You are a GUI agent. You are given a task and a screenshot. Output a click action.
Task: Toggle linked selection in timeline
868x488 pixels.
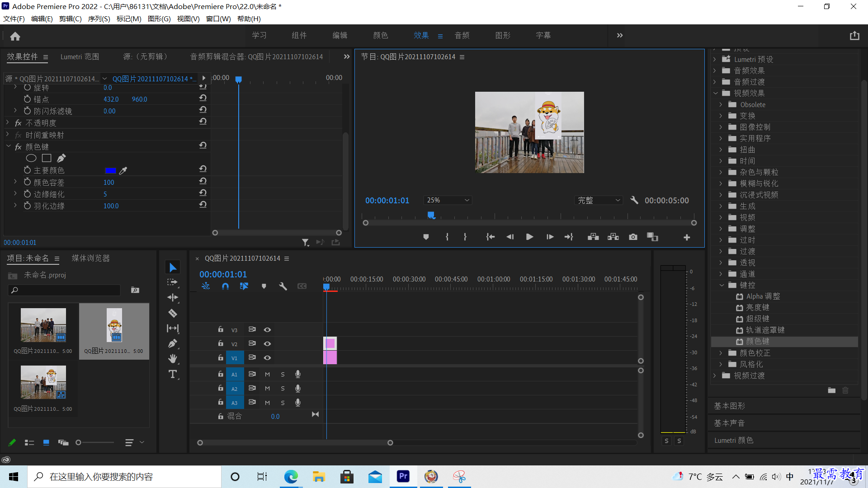pyautogui.click(x=244, y=286)
